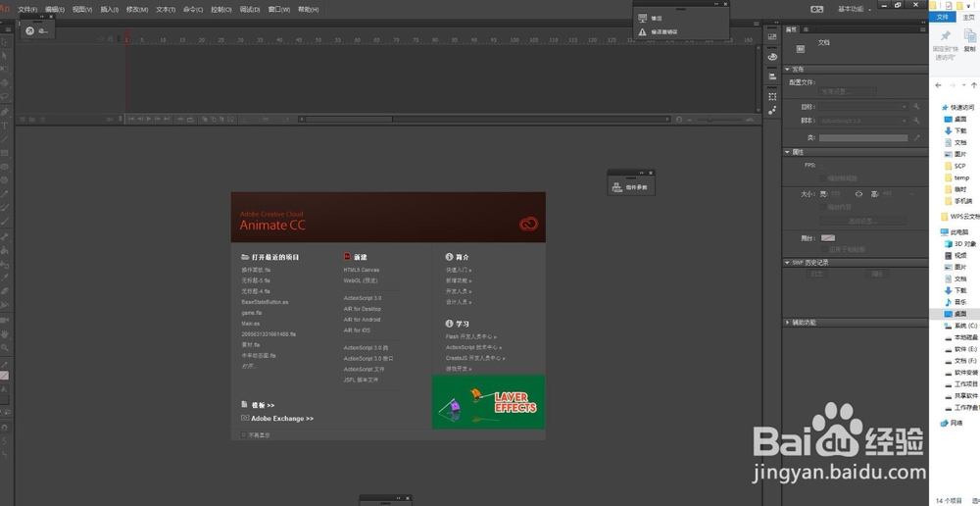This screenshot has width=980, height=506.
Task: Select the Text tool
Action: tap(4, 126)
